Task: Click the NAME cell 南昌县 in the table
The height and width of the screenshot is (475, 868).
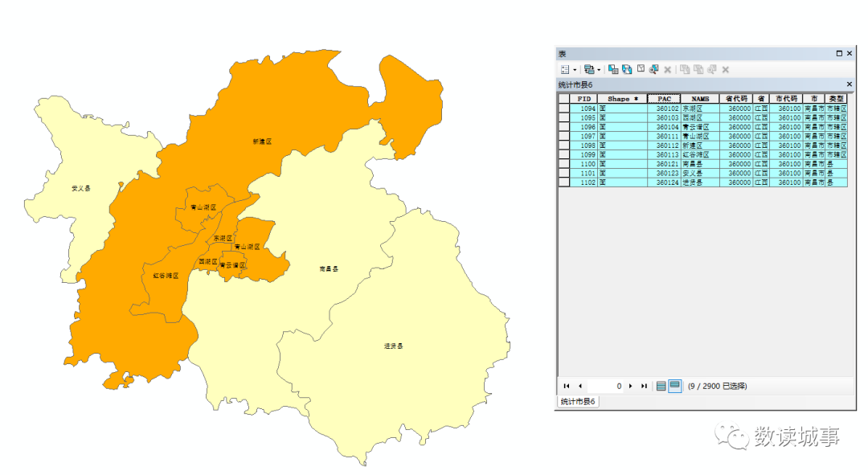Action: [x=700, y=164]
